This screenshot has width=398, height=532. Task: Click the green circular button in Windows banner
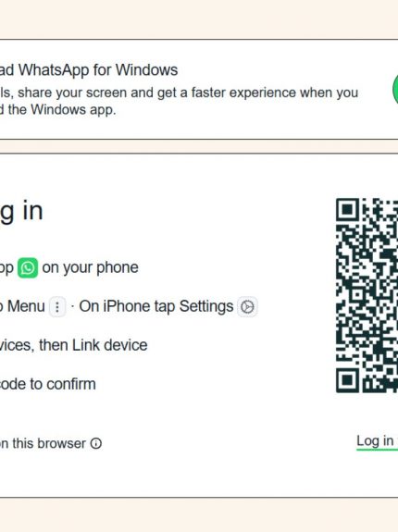pos(395,89)
